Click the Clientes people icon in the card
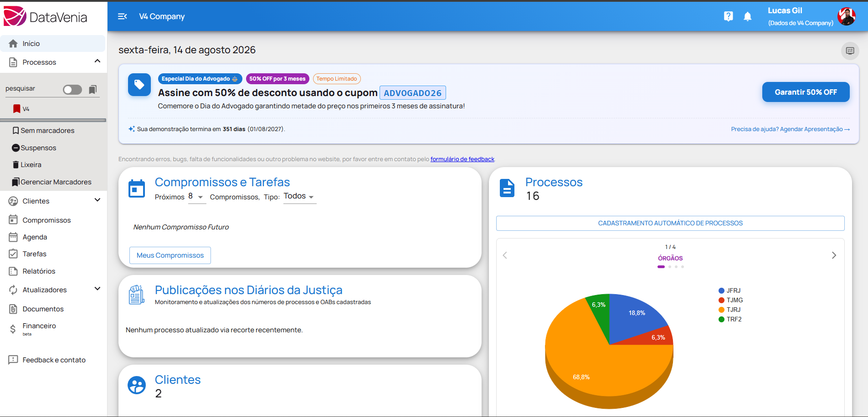 pos(137,385)
